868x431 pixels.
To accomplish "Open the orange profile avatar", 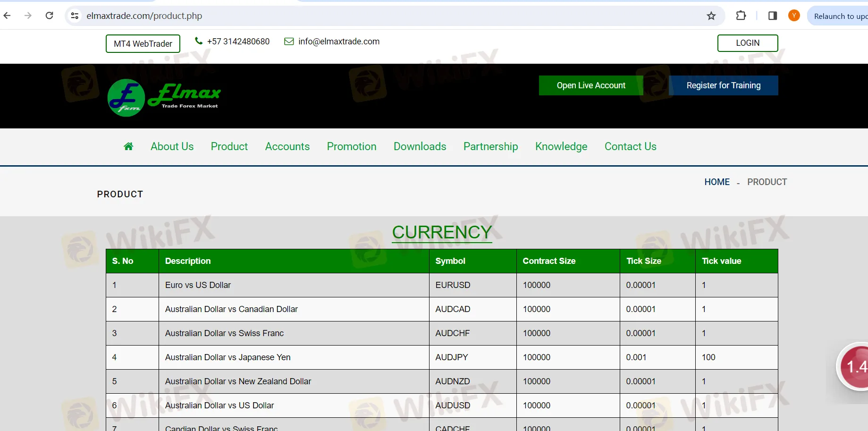I will click(794, 16).
